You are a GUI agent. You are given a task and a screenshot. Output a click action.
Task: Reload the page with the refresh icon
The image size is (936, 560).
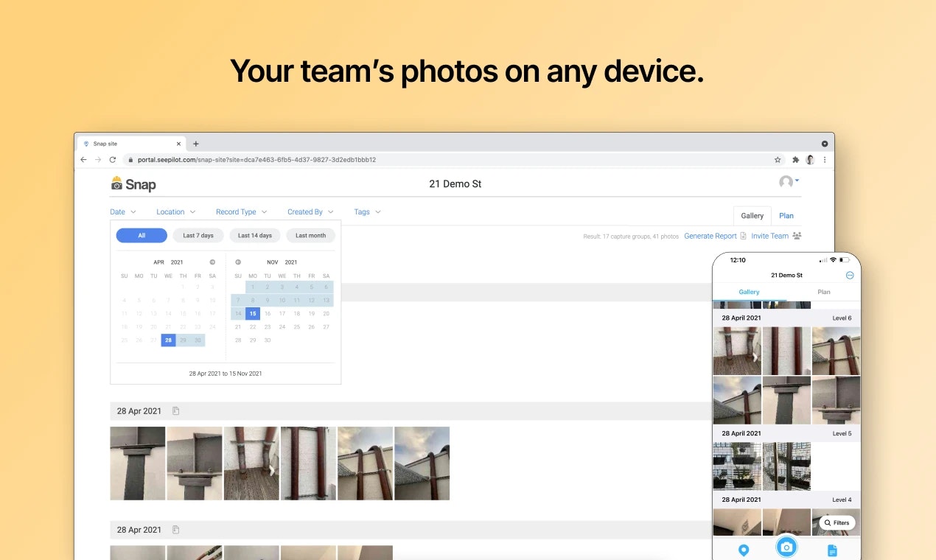point(113,159)
